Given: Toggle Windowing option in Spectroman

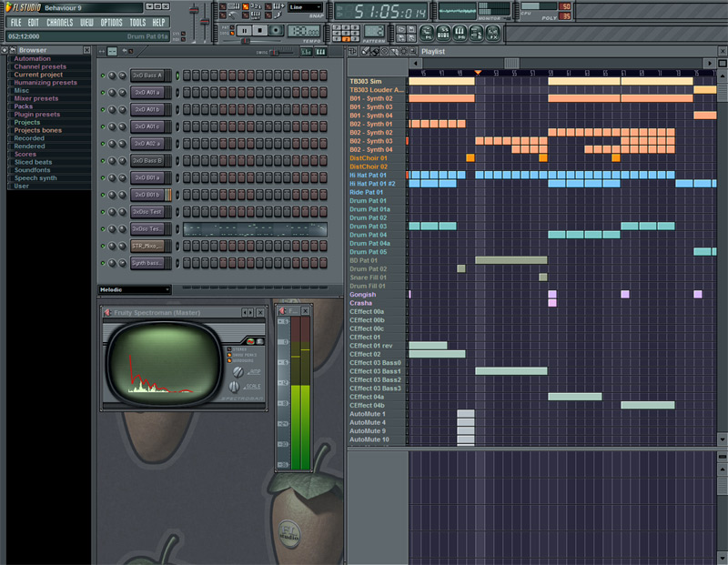Looking at the screenshot, I should pyautogui.click(x=229, y=360).
